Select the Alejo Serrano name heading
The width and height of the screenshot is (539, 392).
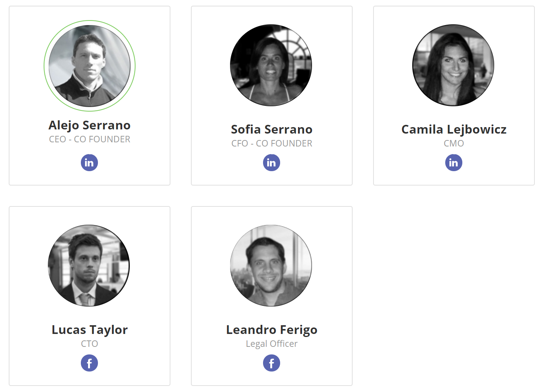tap(90, 125)
